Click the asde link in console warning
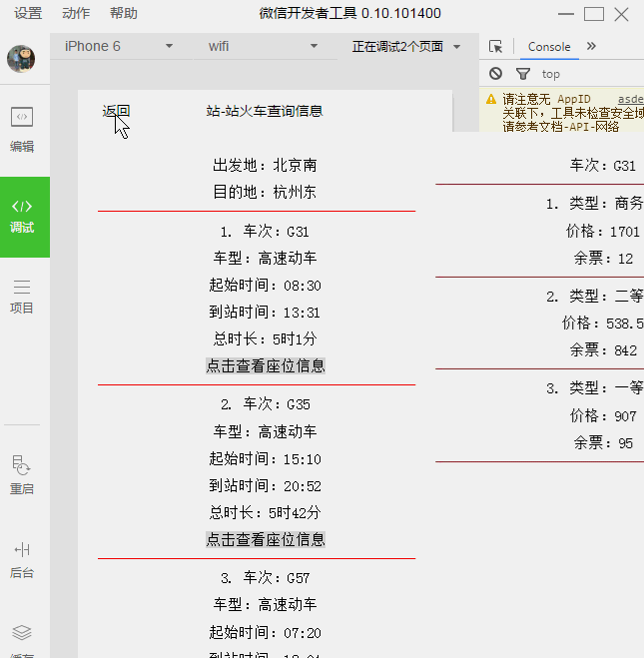The height and width of the screenshot is (658, 644). [631, 99]
